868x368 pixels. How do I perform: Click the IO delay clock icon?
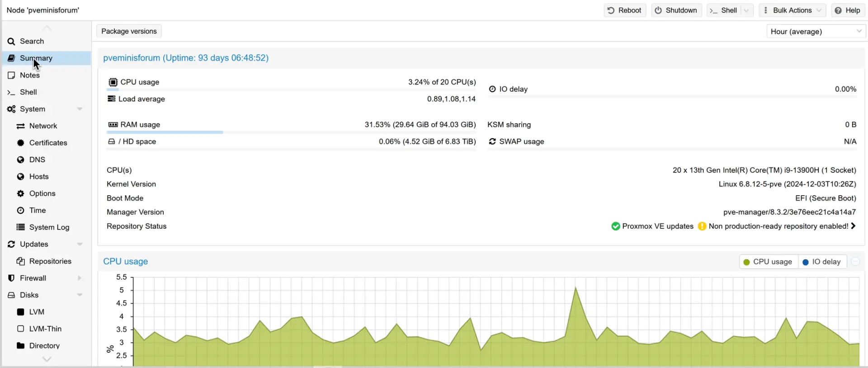(492, 89)
